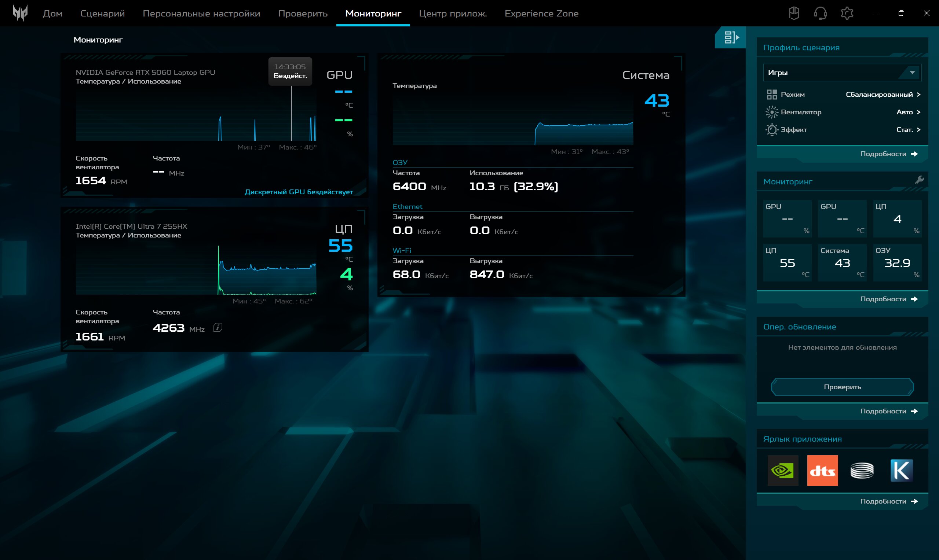Click the Predator logo icon

click(x=20, y=13)
